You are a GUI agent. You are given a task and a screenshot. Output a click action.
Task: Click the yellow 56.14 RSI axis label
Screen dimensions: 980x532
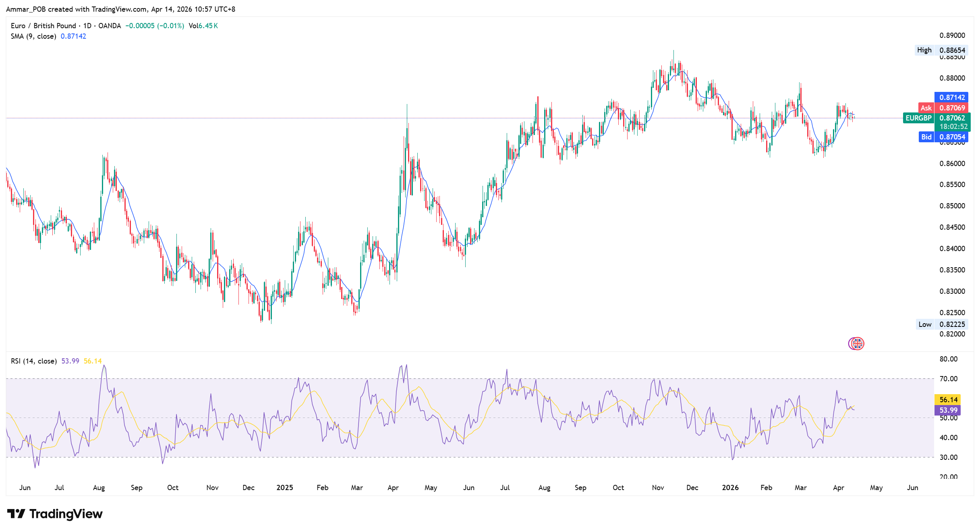tap(948, 399)
